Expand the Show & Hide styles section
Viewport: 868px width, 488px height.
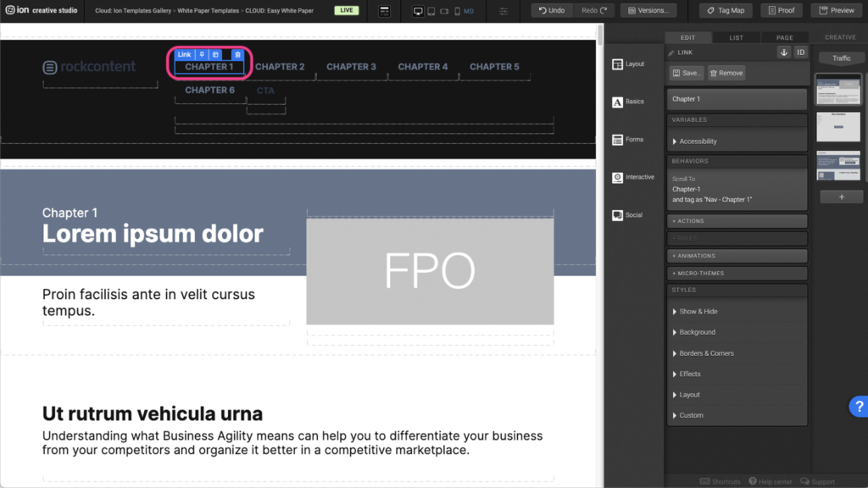(698, 312)
